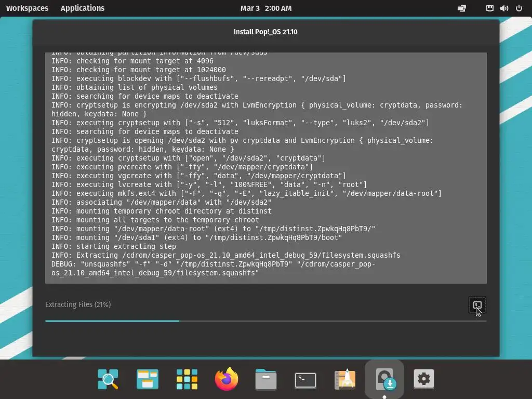Select log line 'executing blockdev with' flushbufs
The width and height of the screenshot is (532, 399).
(198, 79)
